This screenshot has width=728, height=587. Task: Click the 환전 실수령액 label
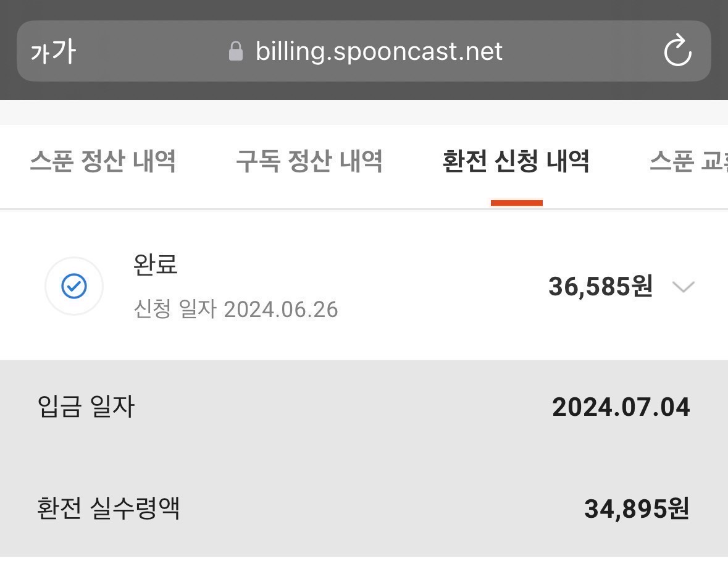tap(109, 509)
